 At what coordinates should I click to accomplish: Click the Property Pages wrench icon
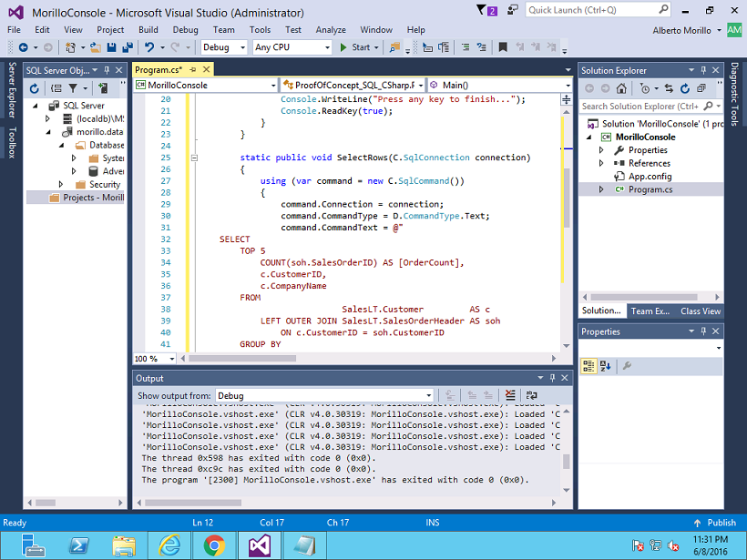(x=627, y=366)
